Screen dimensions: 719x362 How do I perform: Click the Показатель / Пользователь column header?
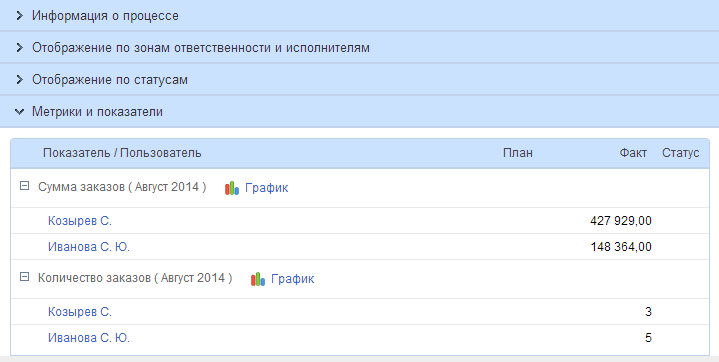pos(122,153)
